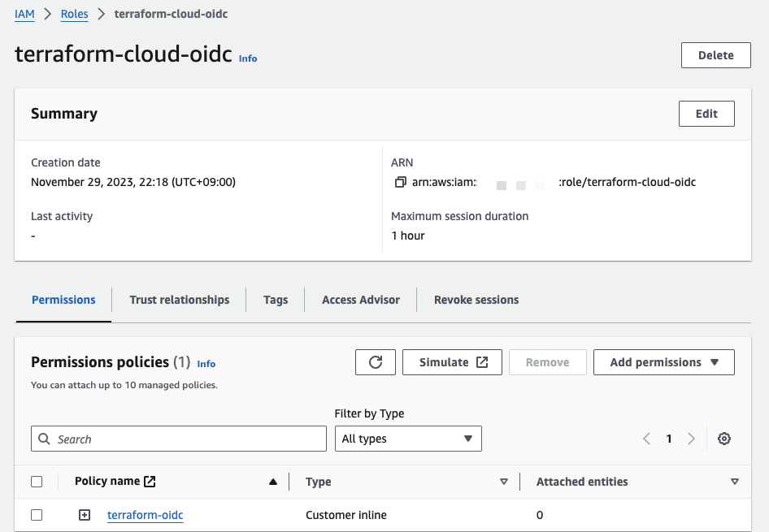Open the Tags tab
Screen dimensions: 769x532
coord(276,300)
